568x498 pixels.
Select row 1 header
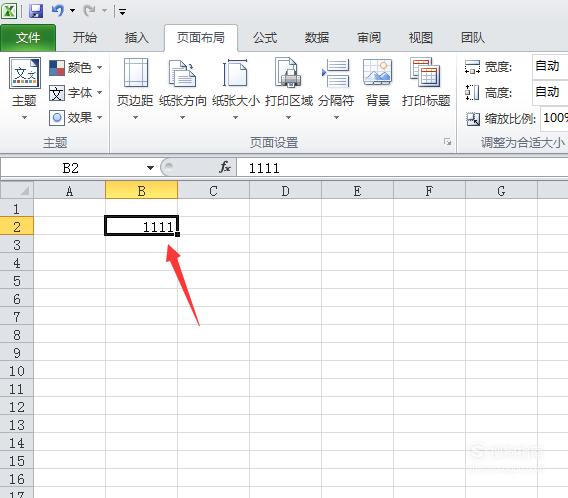(x=17, y=209)
